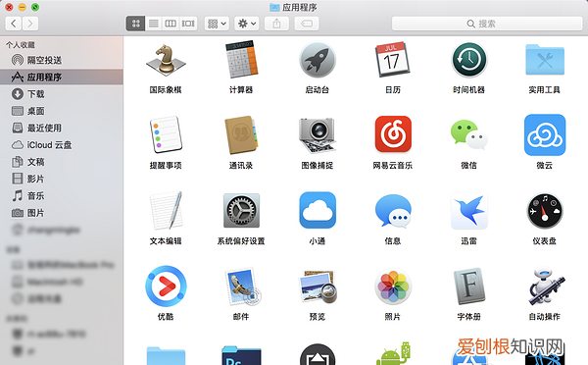Image resolution: width=588 pixels, height=365 pixels.
Task: Go forward with the right arrow button
Action: 30,24
